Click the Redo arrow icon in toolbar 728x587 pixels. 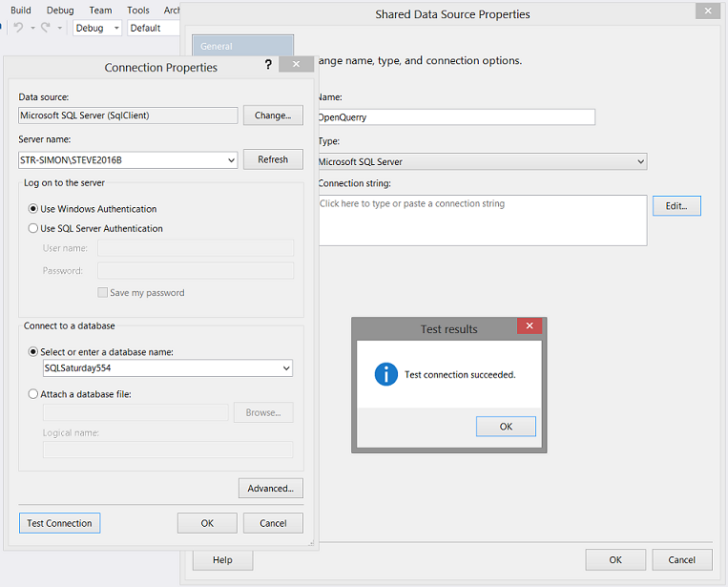tap(45, 28)
